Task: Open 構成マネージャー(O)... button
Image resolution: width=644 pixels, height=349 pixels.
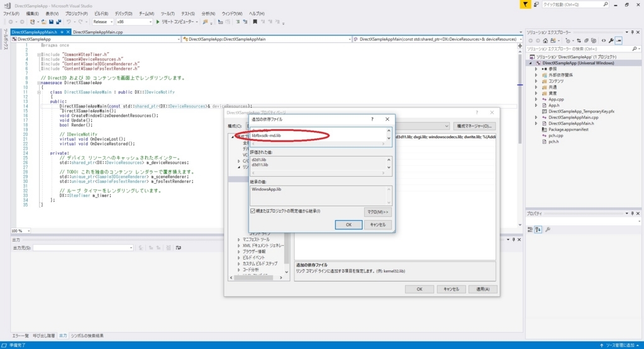Action: [474, 126]
